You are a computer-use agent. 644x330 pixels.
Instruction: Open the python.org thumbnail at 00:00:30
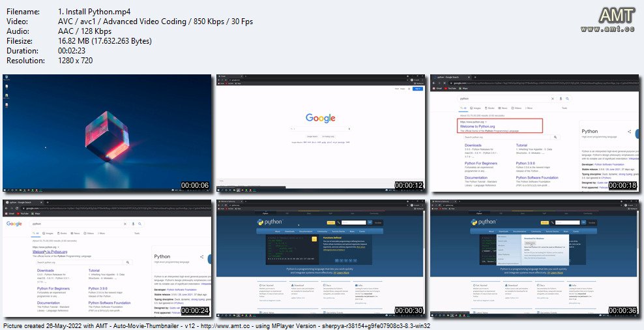pos(321,258)
